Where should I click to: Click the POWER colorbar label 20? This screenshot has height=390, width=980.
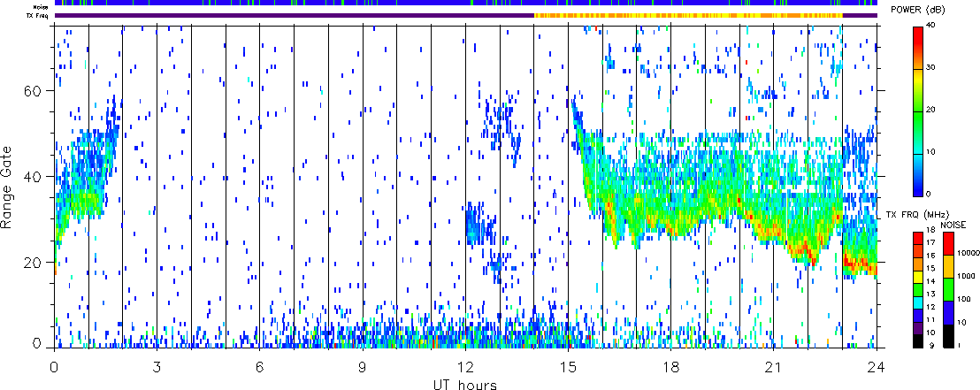(x=931, y=111)
